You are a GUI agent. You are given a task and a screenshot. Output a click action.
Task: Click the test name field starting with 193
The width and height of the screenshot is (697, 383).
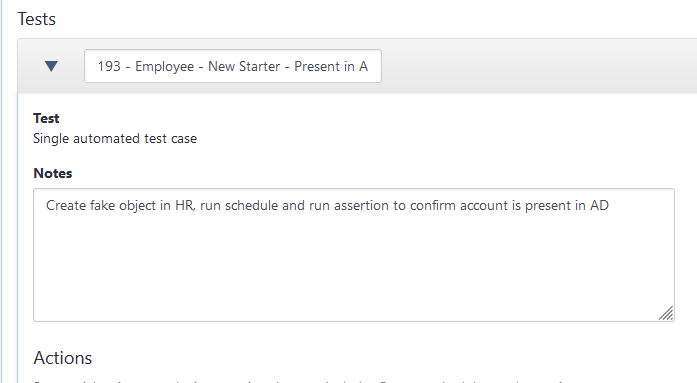(x=233, y=66)
